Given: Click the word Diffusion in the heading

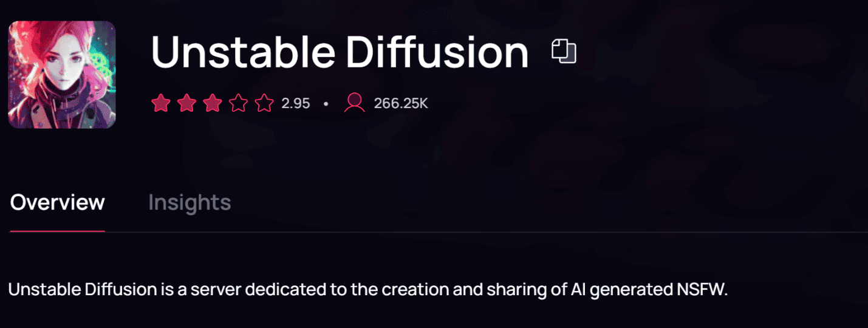Looking at the screenshot, I should point(437,52).
